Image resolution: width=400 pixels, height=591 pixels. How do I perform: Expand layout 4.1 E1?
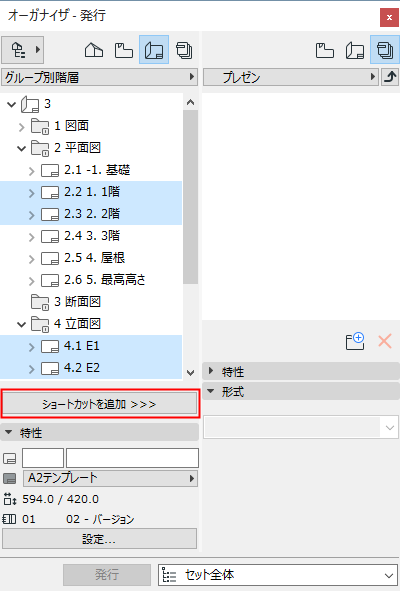click(32, 347)
